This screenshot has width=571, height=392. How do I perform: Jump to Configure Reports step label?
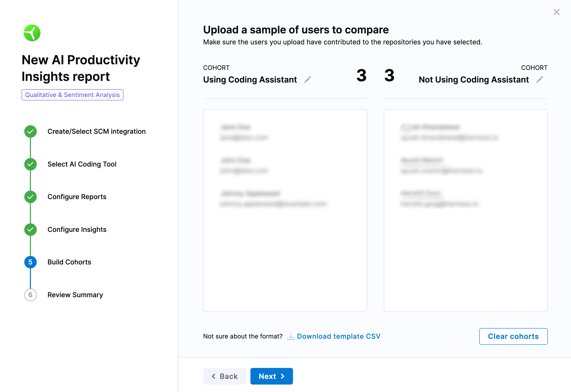coord(77,197)
